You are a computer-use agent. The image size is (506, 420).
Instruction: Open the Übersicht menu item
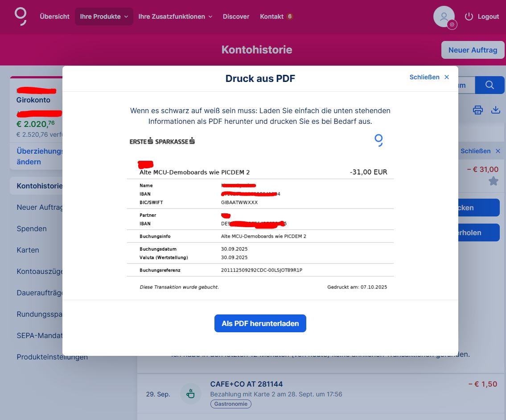click(x=54, y=16)
